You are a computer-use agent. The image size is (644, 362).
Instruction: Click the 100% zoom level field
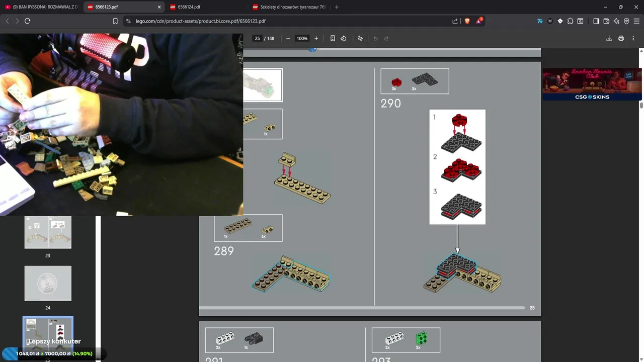(x=302, y=38)
